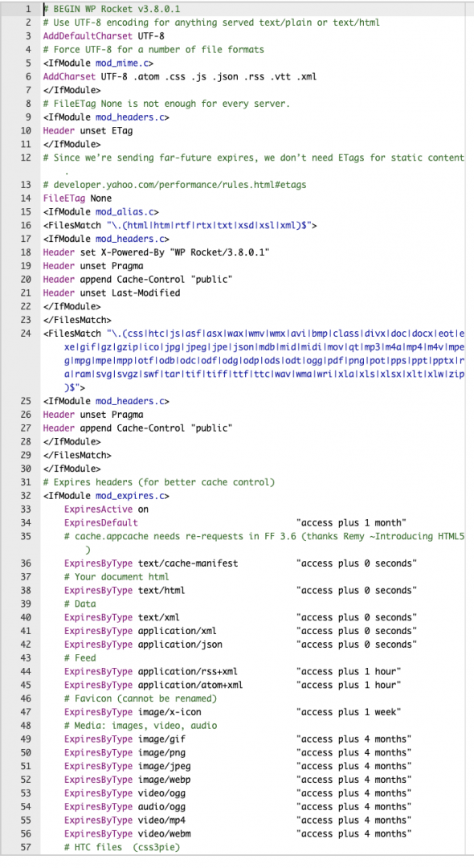The width and height of the screenshot is (474, 868).
Task: Click line number 24 in the gutter
Action: 26,334
